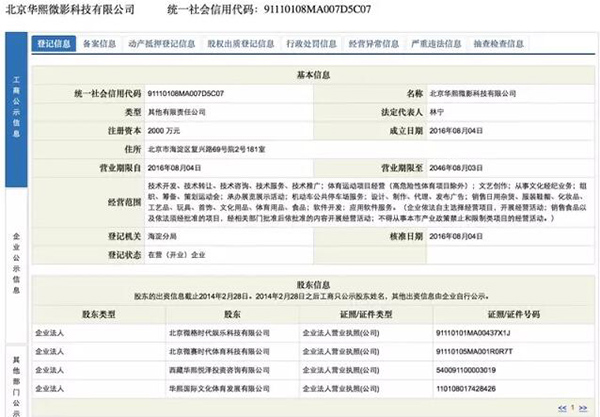Click company name 北京华熙微影科技有限公司 in table
The width and height of the screenshot is (600, 417).
[x=473, y=93]
